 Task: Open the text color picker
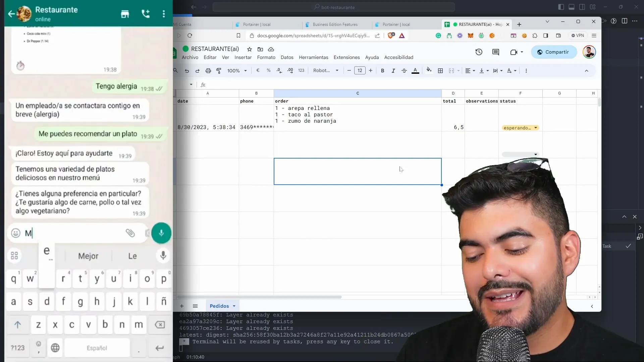click(415, 71)
